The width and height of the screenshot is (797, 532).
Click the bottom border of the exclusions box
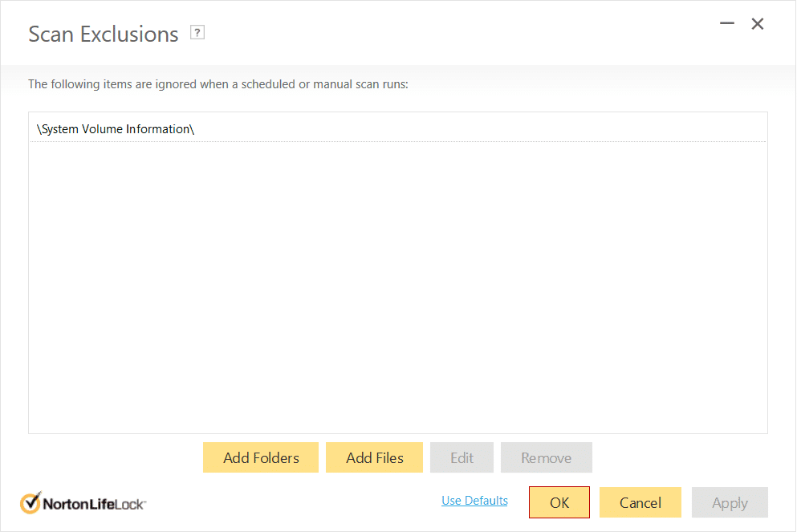tap(397, 433)
